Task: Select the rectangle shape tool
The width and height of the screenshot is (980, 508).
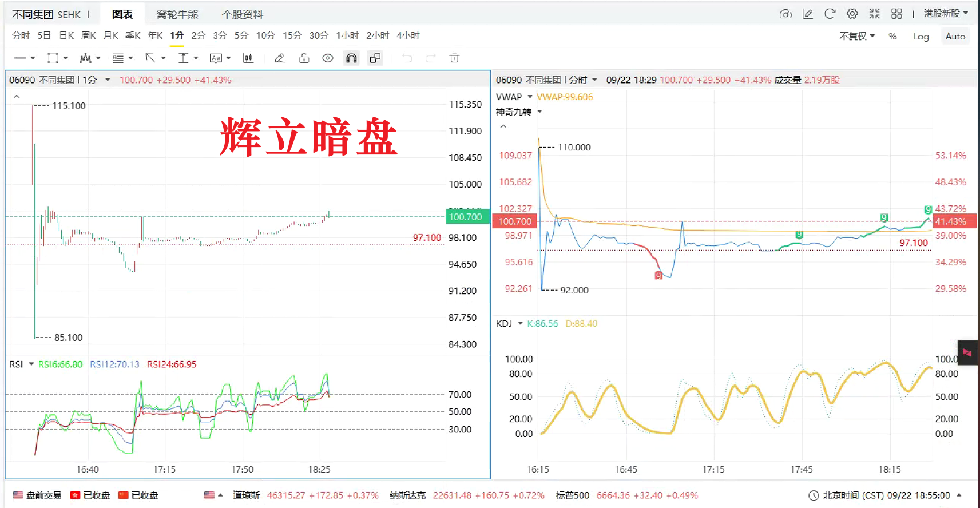Action: pos(53,58)
